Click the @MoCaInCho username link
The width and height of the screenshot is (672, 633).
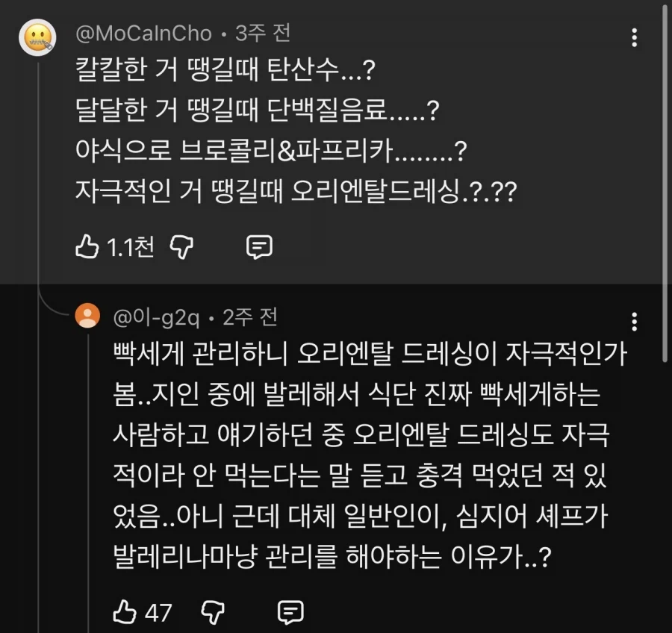145,32
